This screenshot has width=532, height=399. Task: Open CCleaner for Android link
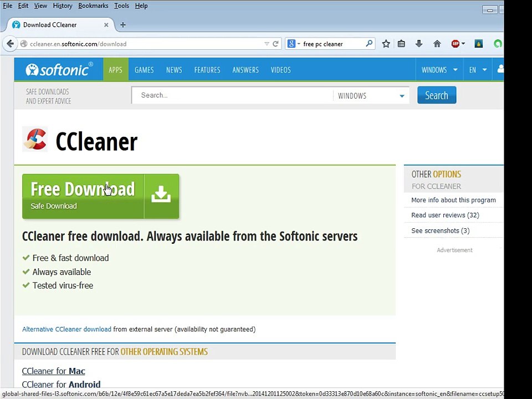(61, 385)
